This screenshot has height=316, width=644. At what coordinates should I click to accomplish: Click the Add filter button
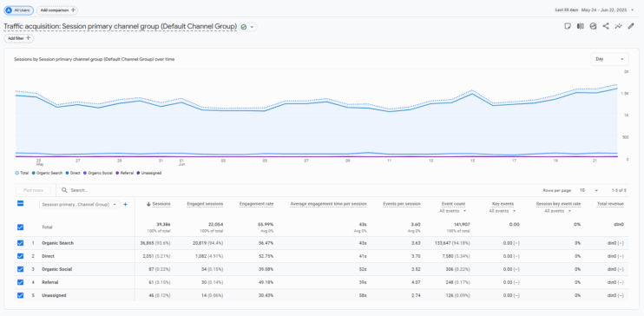point(19,38)
